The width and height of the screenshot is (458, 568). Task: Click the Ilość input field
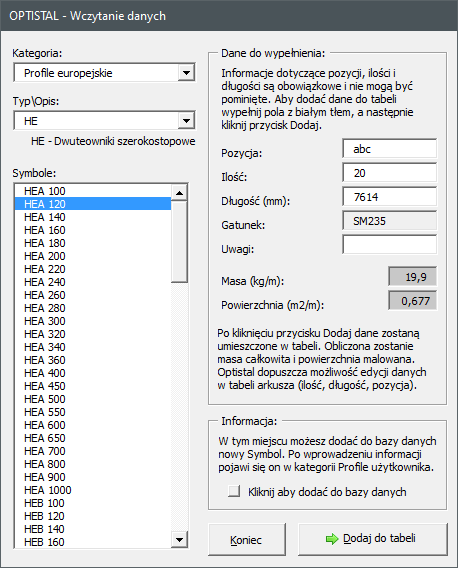point(390,172)
